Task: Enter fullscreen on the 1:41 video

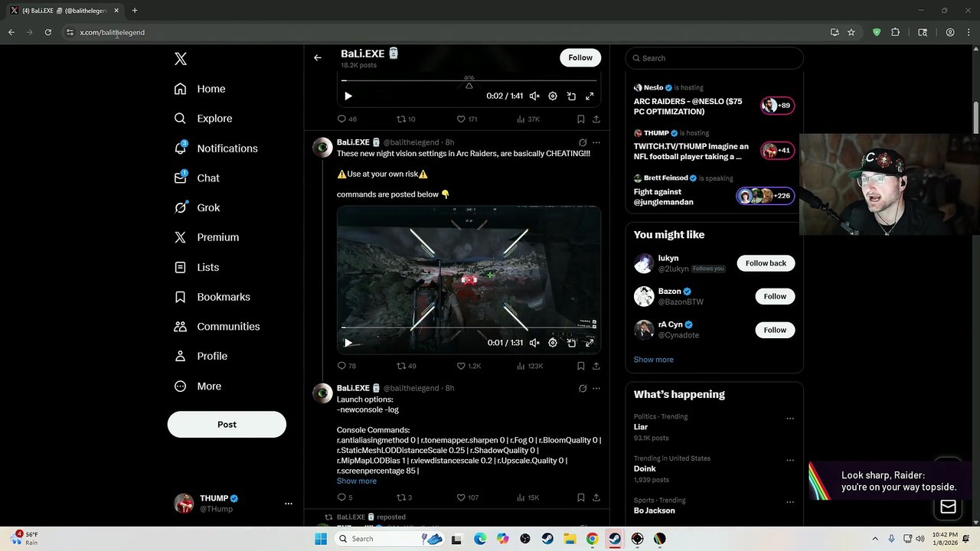Action: pos(590,96)
